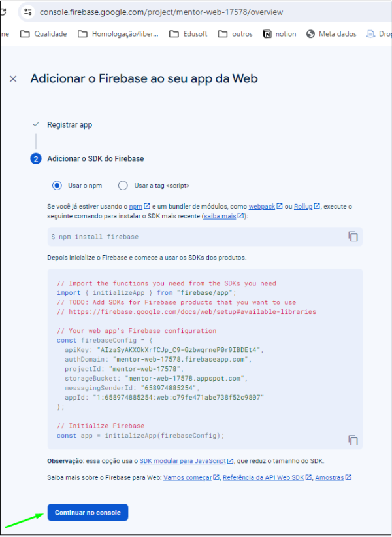This screenshot has height=537, width=392.
Task: Open the notion bookmark
Action: [x=280, y=34]
